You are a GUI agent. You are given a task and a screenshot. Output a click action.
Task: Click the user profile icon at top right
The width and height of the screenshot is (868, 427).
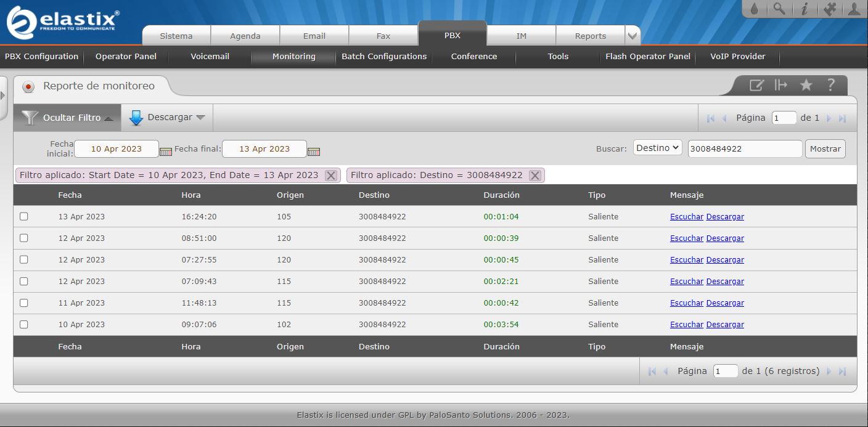(x=854, y=9)
